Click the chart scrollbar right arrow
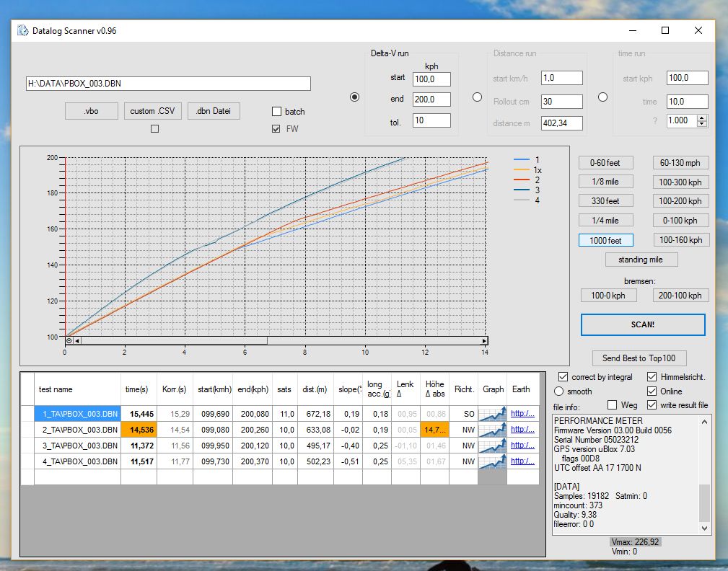 click(x=484, y=340)
